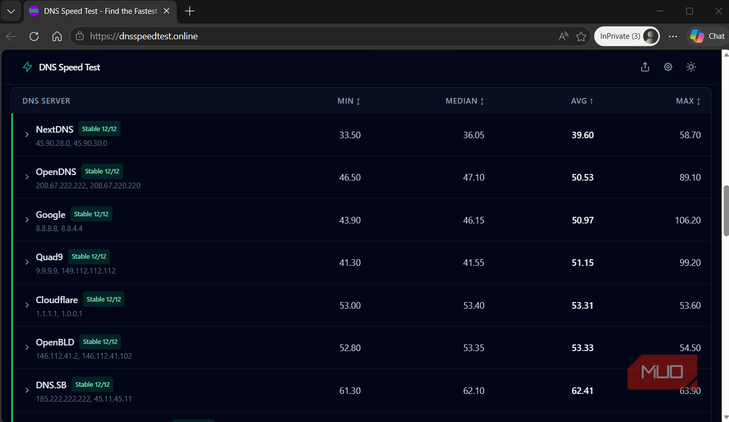This screenshot has height=422, width=729.
Task: Close the DNS Speed Test tab
Action: point(166,11)
